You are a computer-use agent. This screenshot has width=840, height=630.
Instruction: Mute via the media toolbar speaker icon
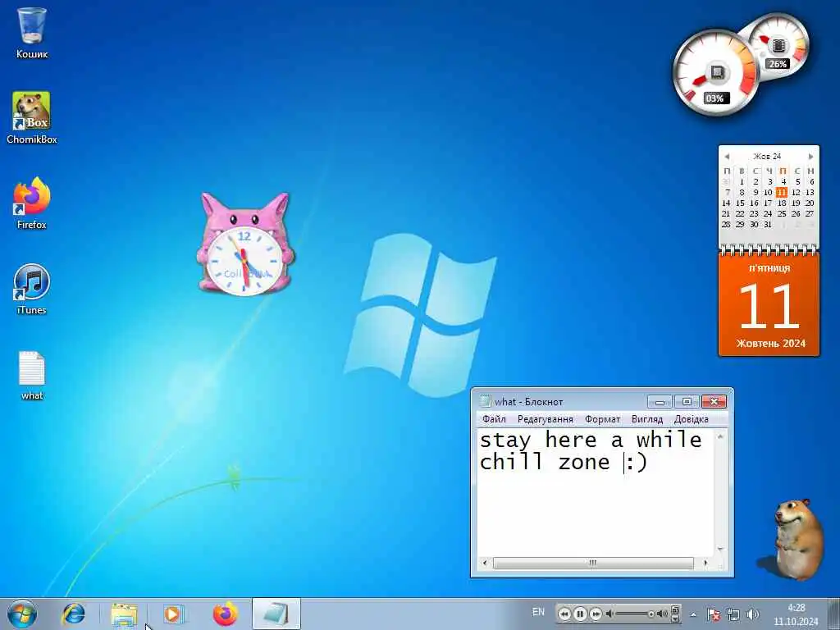click(609, 614)
